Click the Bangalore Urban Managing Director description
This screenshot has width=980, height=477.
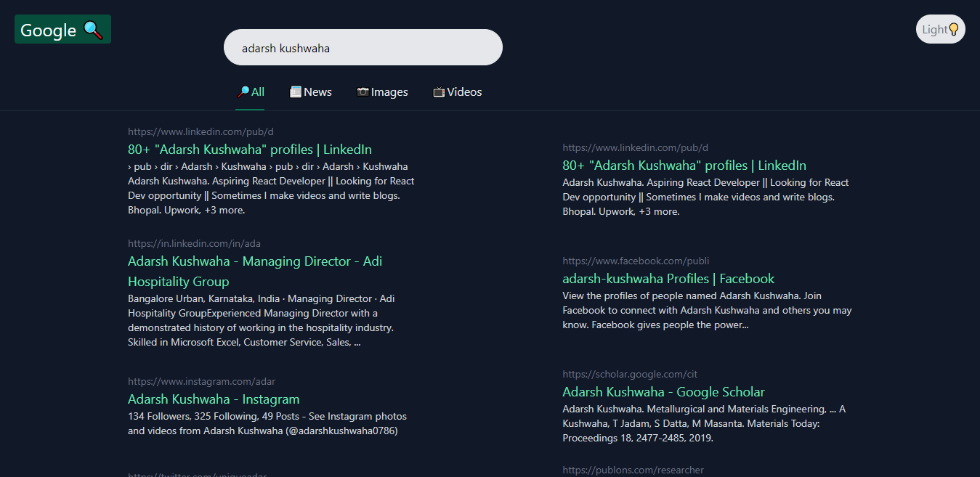[x=262, y=320]
